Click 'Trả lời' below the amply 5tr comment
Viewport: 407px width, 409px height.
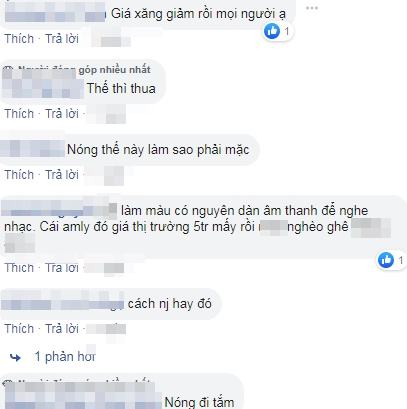(62, 268)
